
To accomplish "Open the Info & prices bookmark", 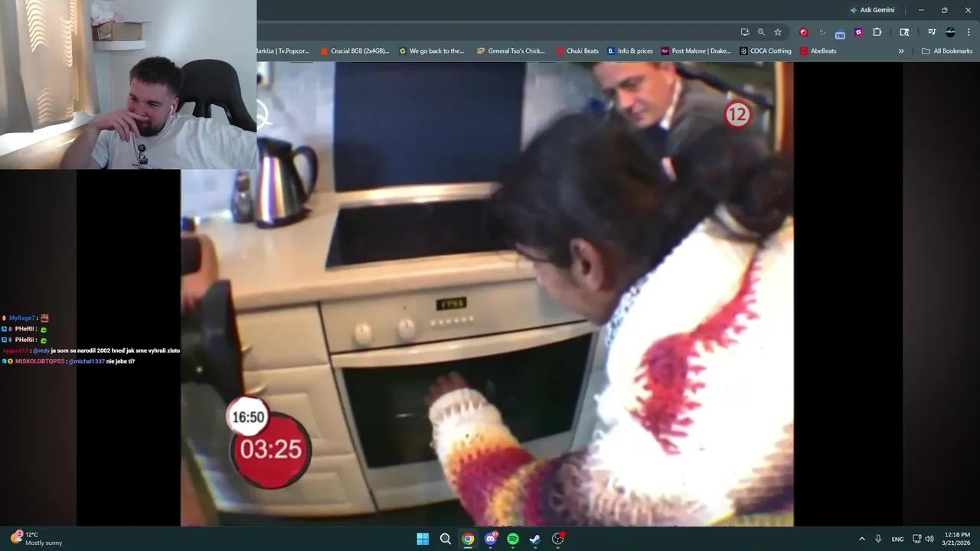I will pos(630,51).
